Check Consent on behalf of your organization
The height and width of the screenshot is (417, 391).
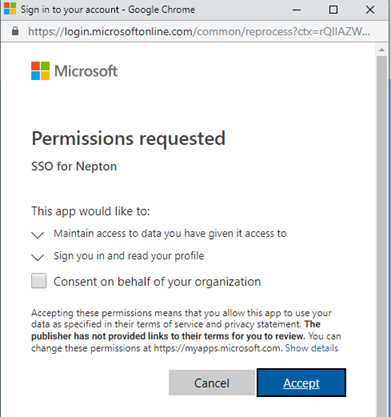(x=39, y=281)
